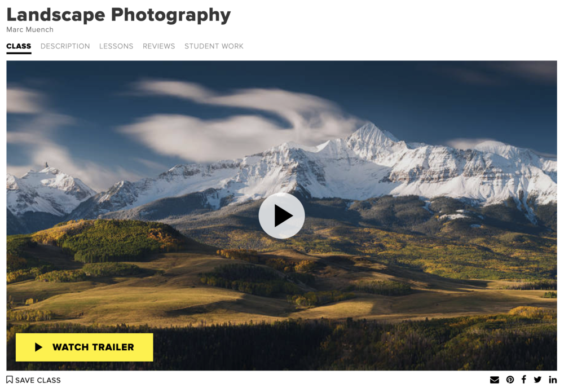
Task: Click the Landscape Photography title heading
Action: (118, 15)
